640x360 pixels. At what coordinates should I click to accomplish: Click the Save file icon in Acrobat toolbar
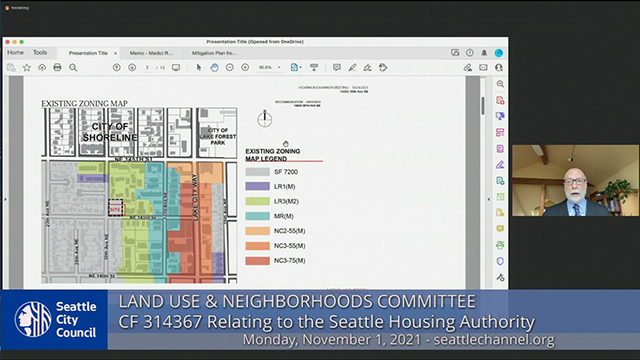(x=11, y=68)
